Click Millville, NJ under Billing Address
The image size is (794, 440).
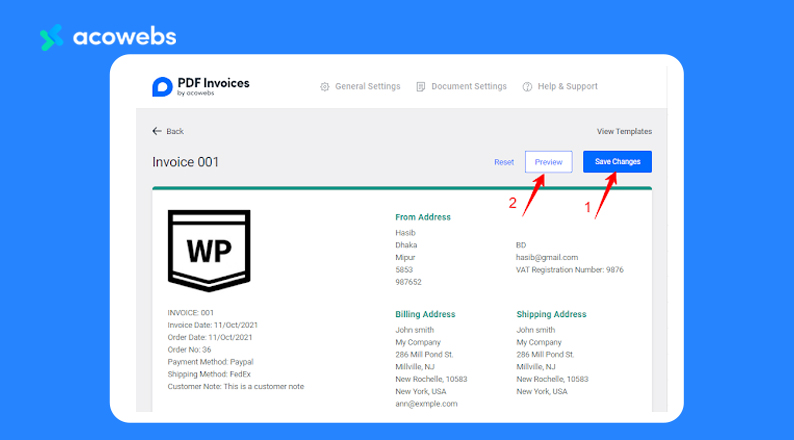click(x=415, y=367)
